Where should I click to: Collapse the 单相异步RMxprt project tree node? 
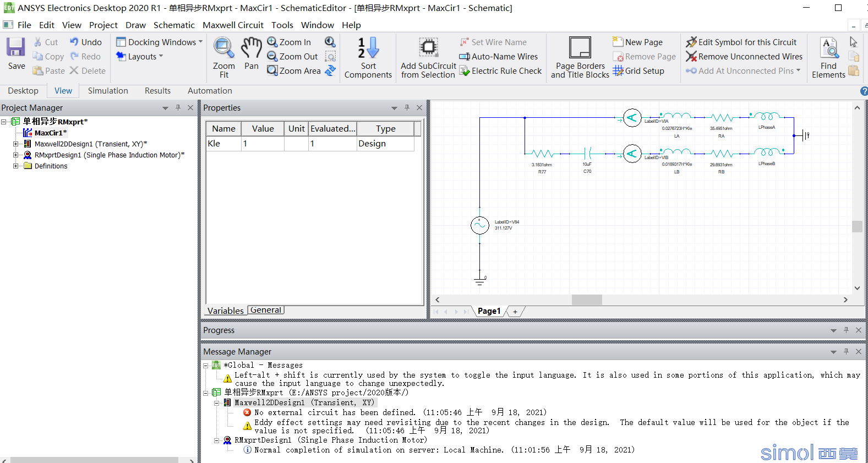[x=4, y=122]
